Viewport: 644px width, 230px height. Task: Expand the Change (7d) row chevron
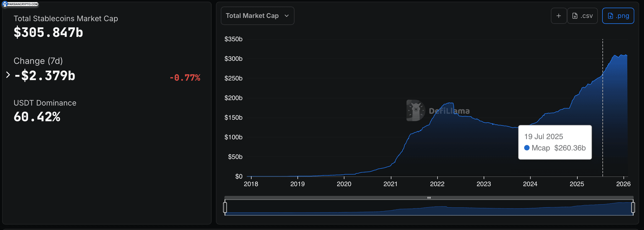pyautogui.click(x=8, y=75)
